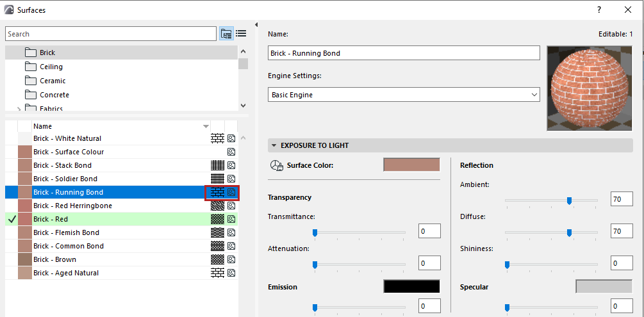This screenshot has width=644, height=317.
Task: Collapse the Exposure to Light section
Action: (274, 145)
